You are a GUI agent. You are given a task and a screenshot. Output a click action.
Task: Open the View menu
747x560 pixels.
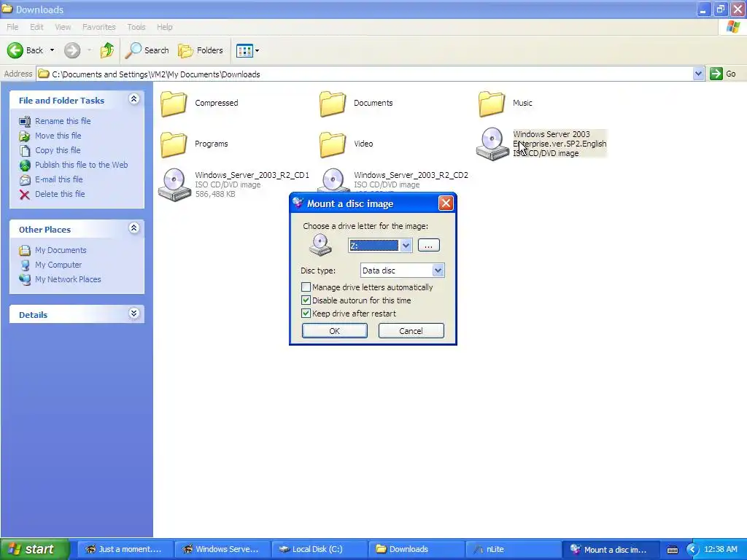[63, 27]
